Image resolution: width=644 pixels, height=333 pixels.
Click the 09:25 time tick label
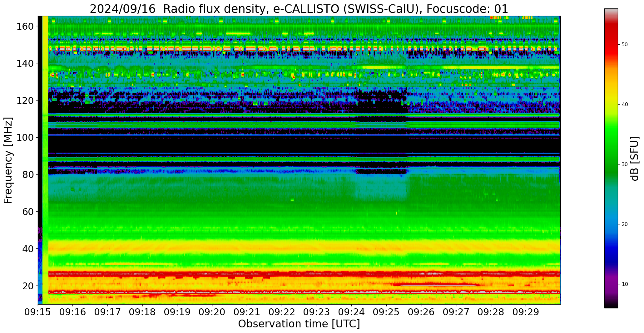coord(386,312)
